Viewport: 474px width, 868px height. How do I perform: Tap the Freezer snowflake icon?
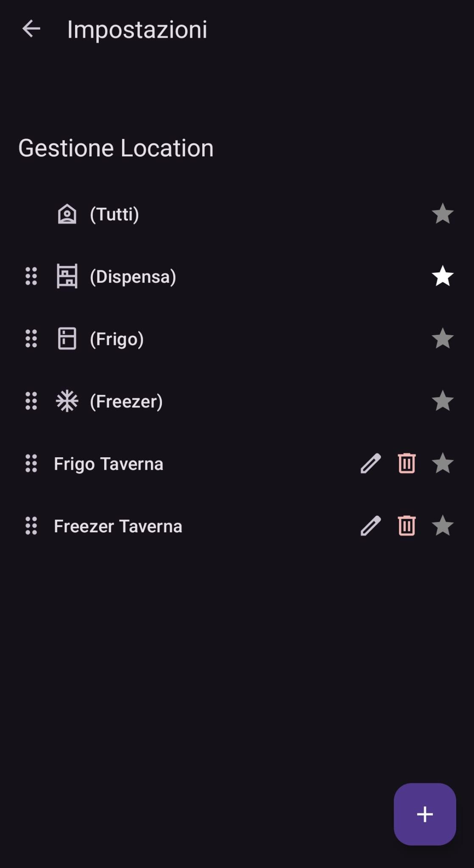pyautogui.click(x=67, y=401)
